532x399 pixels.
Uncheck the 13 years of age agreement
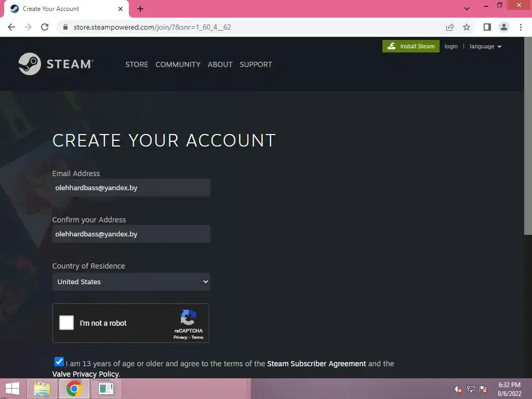[59, 362]
